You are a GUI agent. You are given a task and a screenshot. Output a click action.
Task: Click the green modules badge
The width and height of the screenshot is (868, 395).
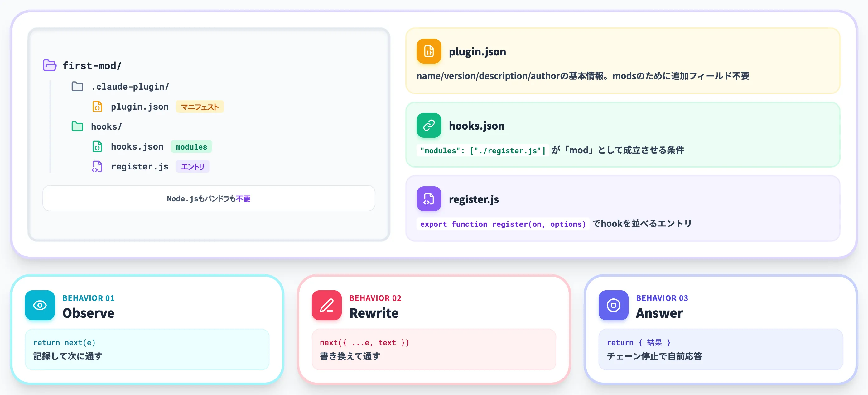pos(191,146)
